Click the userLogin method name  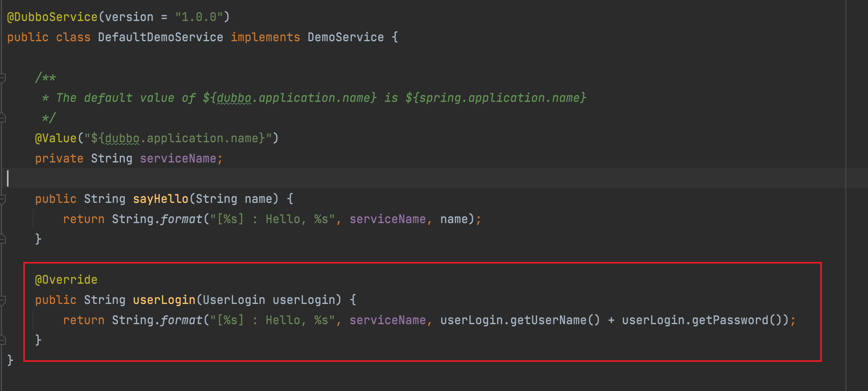164,300
